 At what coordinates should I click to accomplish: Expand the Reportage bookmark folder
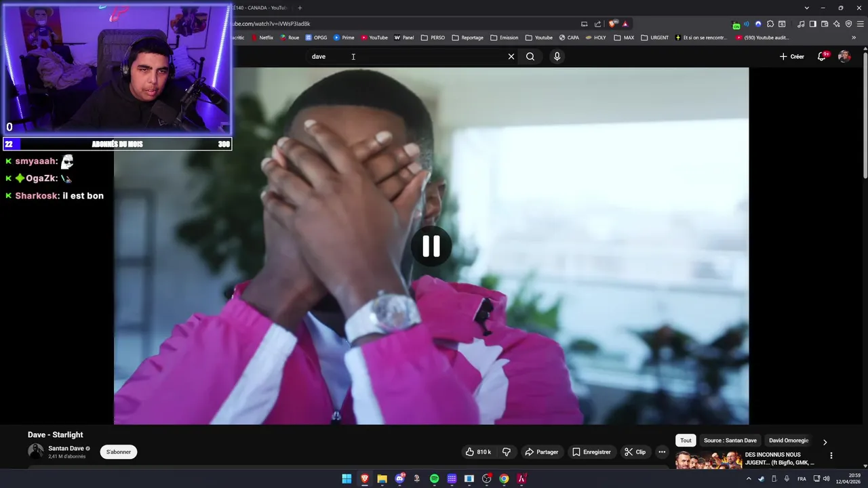pyautogui.click(x=468, y=38)
